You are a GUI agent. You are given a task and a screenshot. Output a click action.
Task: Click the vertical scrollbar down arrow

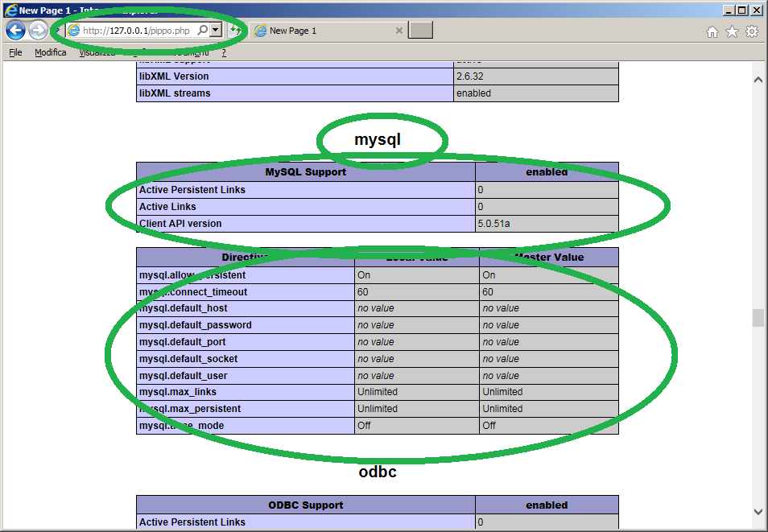pyautogui.click(x=758, y=511)
